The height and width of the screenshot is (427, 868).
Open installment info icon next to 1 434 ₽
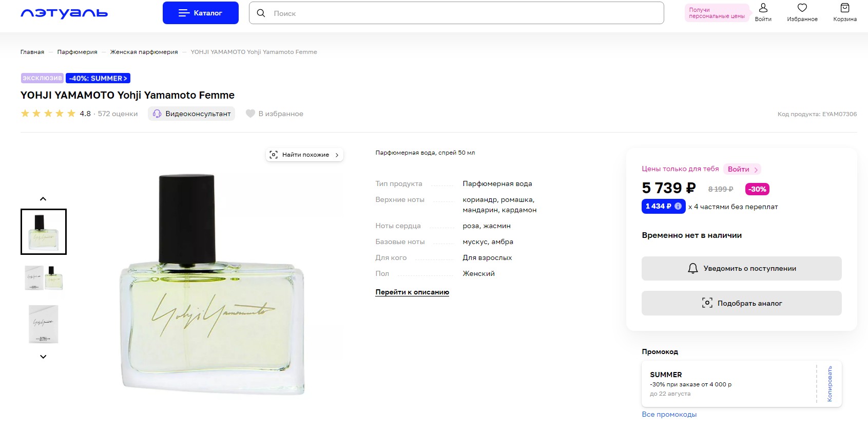678,206
